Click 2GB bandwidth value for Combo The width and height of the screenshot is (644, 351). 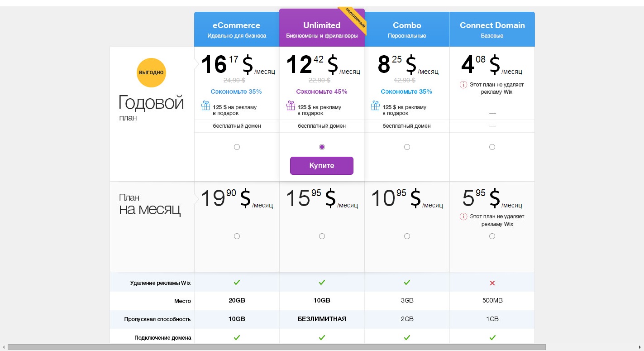click(x=407, y=319)
